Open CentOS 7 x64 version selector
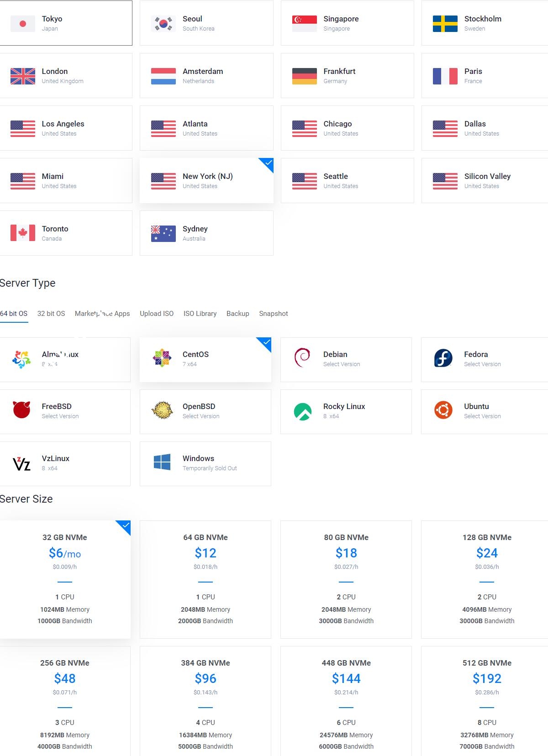548x756 pixels. 190,364
